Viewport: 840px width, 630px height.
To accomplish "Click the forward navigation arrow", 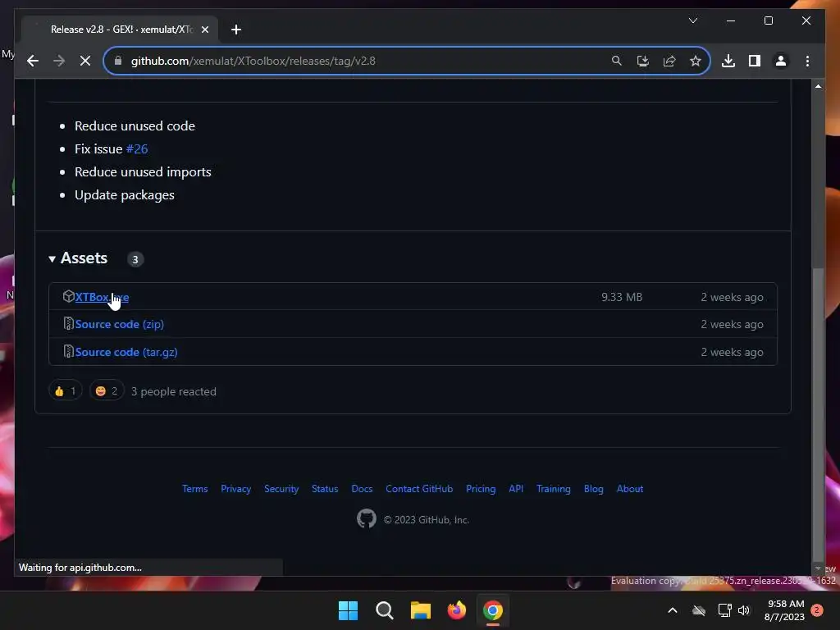I will click(x=59, y=61).
